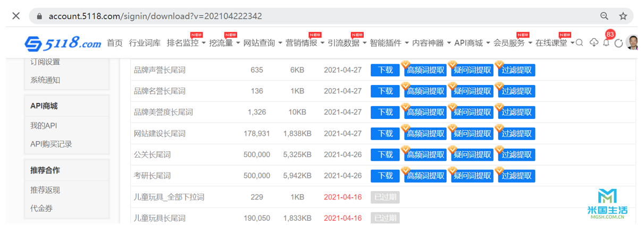This screenshot has height=233, width=644.
Task: Open 订阅设置 in the sidebar
Action: point(45,62)
